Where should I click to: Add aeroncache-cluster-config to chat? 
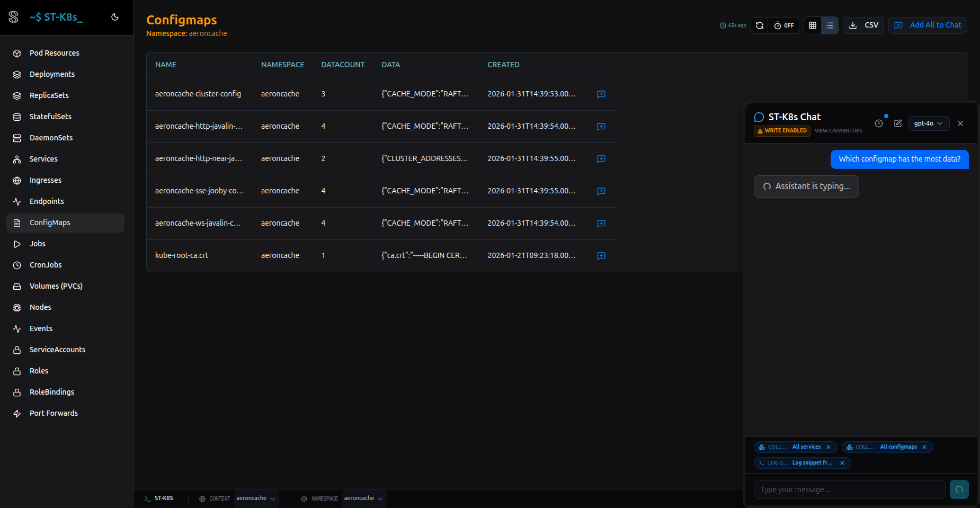(601, 94)
